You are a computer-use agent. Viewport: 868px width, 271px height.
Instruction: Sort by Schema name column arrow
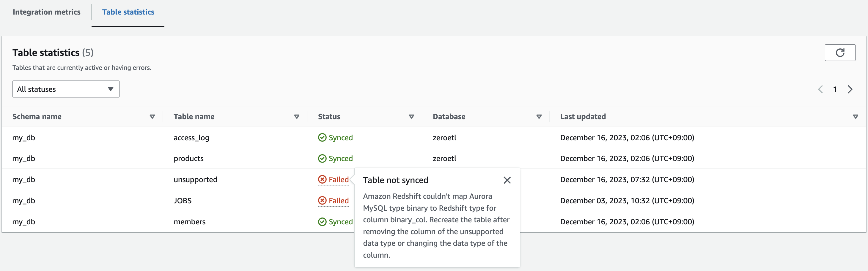(152, 116)
